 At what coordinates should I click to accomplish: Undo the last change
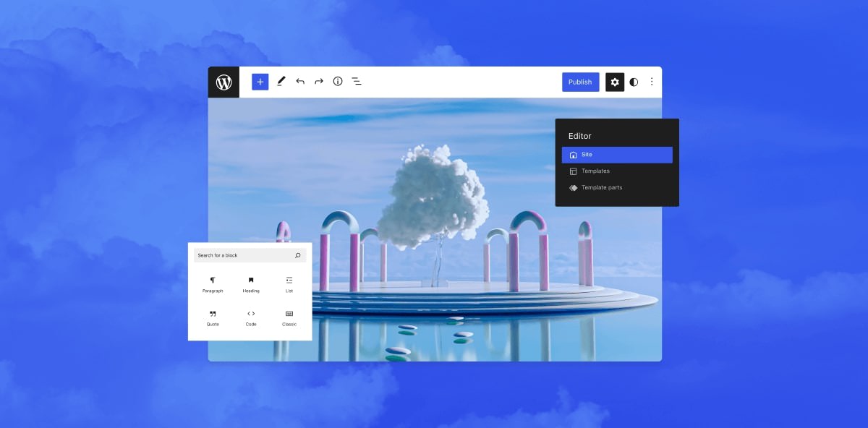[300, 82]
